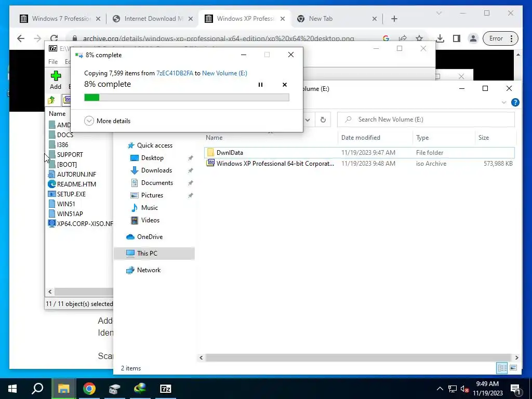Open the 7-Zip File menu
The image size is (532, 399).
pyautogui.click(x=53, y=61)
